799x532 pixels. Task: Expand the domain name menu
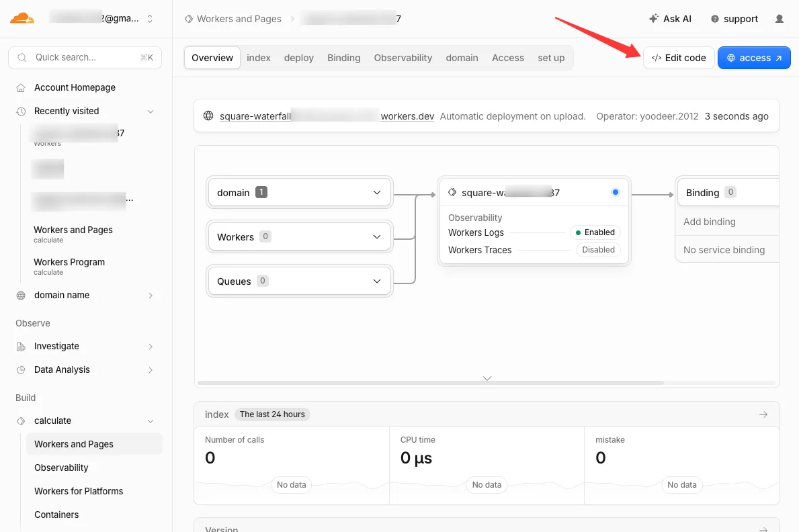pyautogui.click(x=151, y=296)
